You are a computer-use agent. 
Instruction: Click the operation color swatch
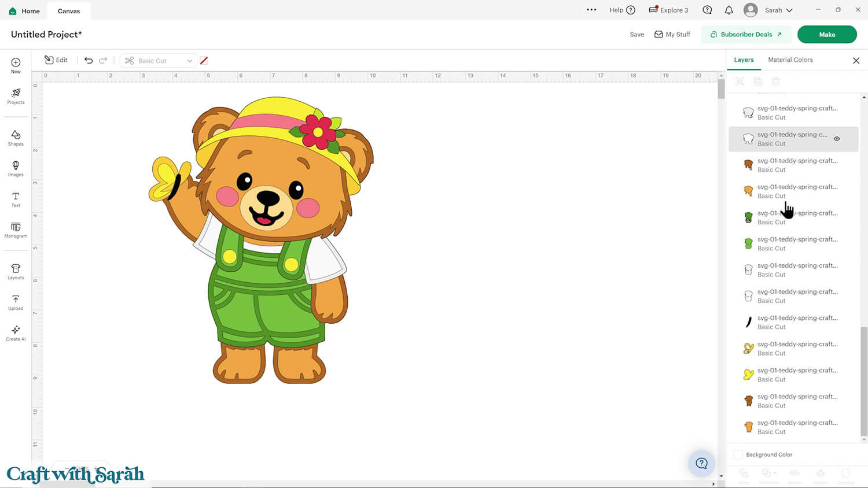coord(204,61)
